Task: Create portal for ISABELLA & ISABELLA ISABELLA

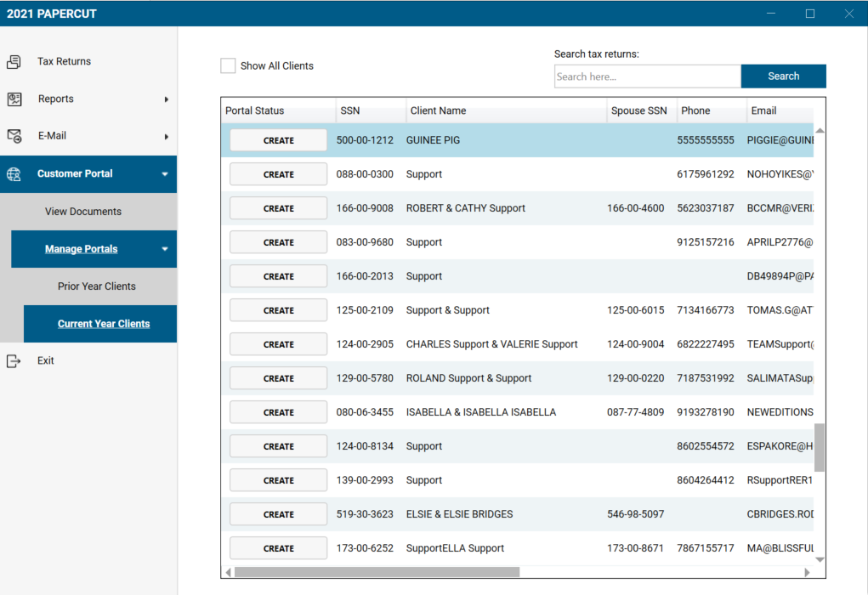Action: tap(279, 412)
